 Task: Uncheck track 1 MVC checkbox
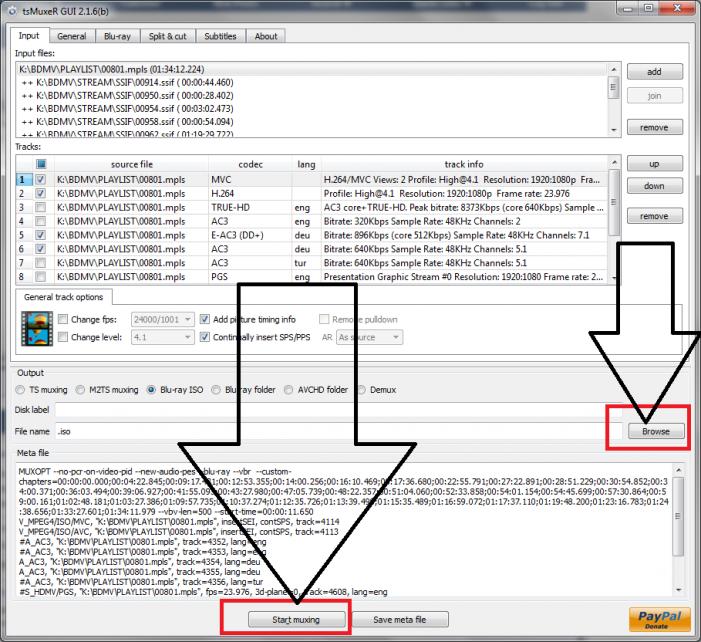pos(41,180)
